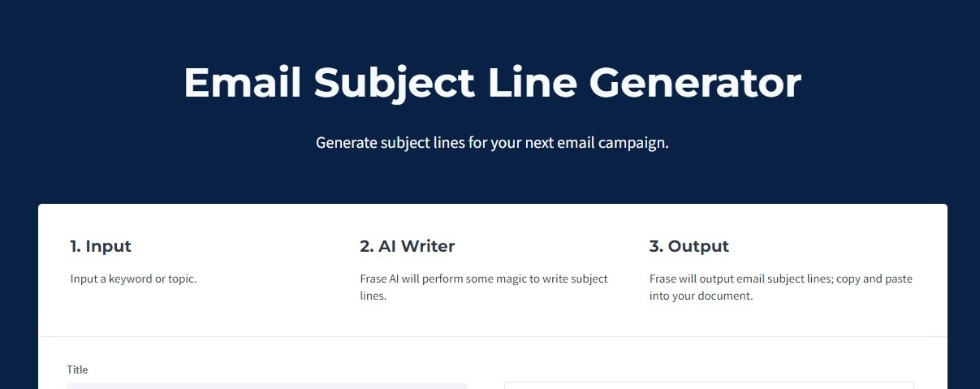
Task: Click the word "Email" in main heading
Action: click(242, 83)
